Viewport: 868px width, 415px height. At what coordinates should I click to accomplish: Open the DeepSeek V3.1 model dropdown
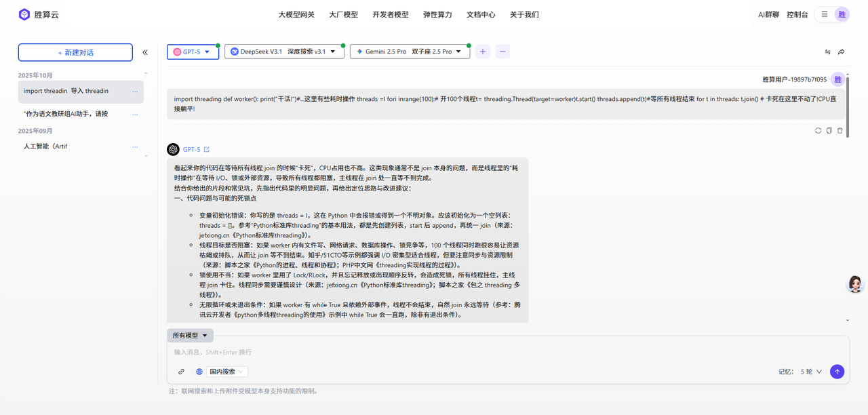(285, 52)
